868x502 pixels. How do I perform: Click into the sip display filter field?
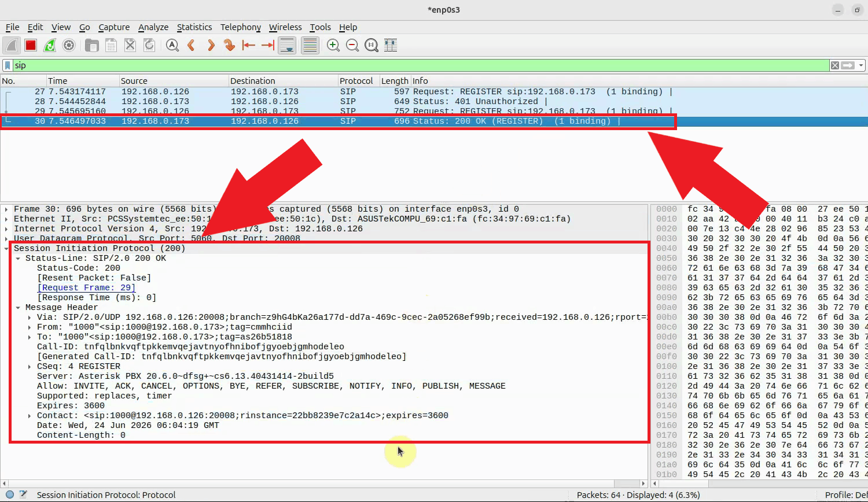click(x=421, y=65)
